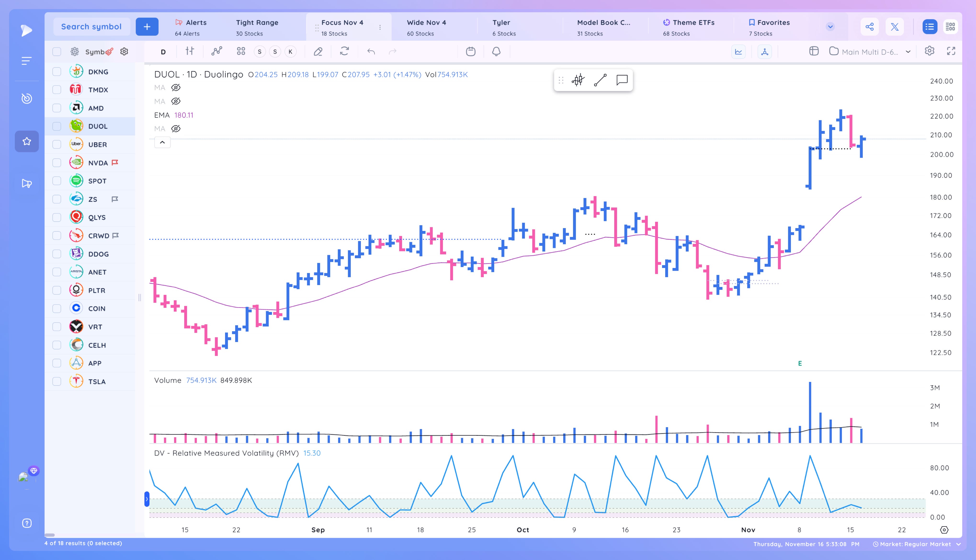Open the flag alerts sidebar icon
This screenshot has width=976, height=560.
(27, 184)
